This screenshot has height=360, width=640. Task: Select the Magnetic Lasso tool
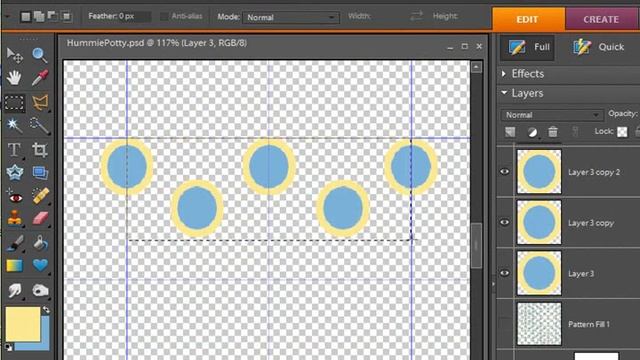coord(40,102)
